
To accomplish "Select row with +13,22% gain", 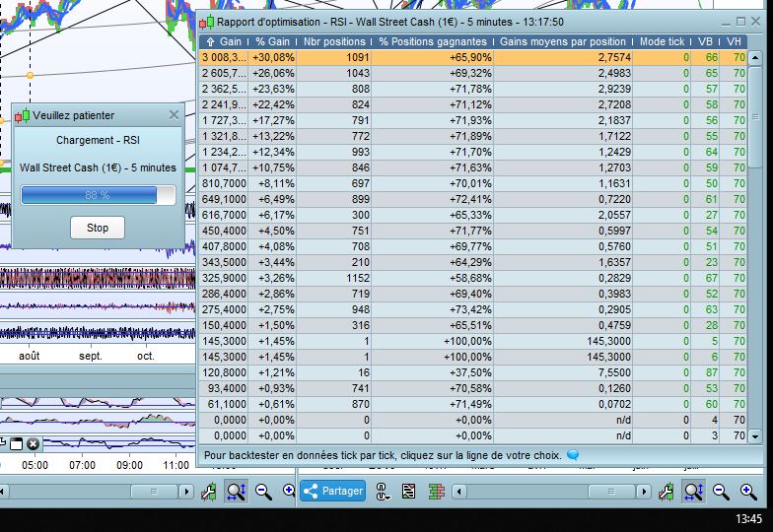I will tap(473, 136).
